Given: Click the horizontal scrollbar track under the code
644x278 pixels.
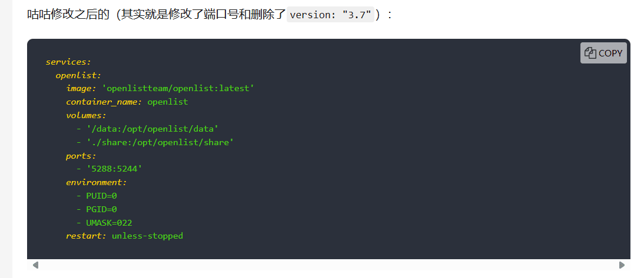Looking at the screenshot, I should [328, 265].
